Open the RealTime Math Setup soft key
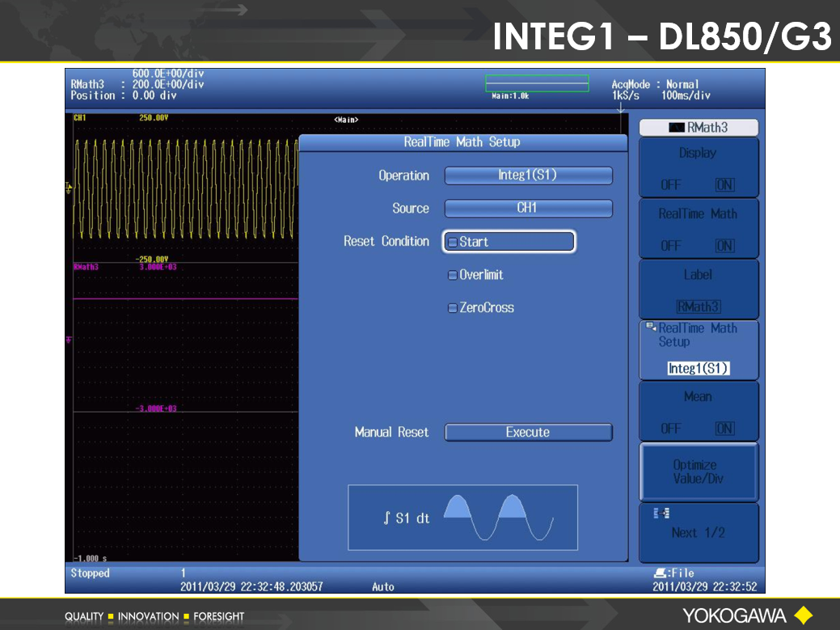 [699, 350]
